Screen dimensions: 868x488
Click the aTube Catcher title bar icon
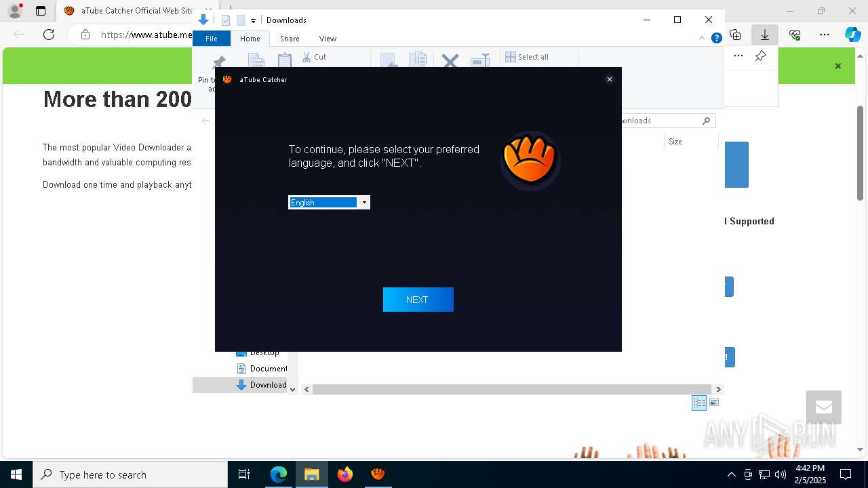[x=227, y=79]
